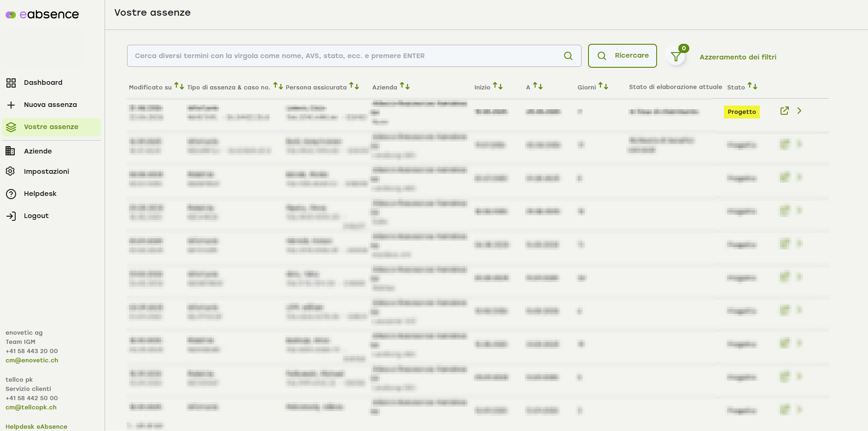Viewport: 868px width, 431px height.
Task: Click the filter funnel icon
Action: click(x=676, y=57)
